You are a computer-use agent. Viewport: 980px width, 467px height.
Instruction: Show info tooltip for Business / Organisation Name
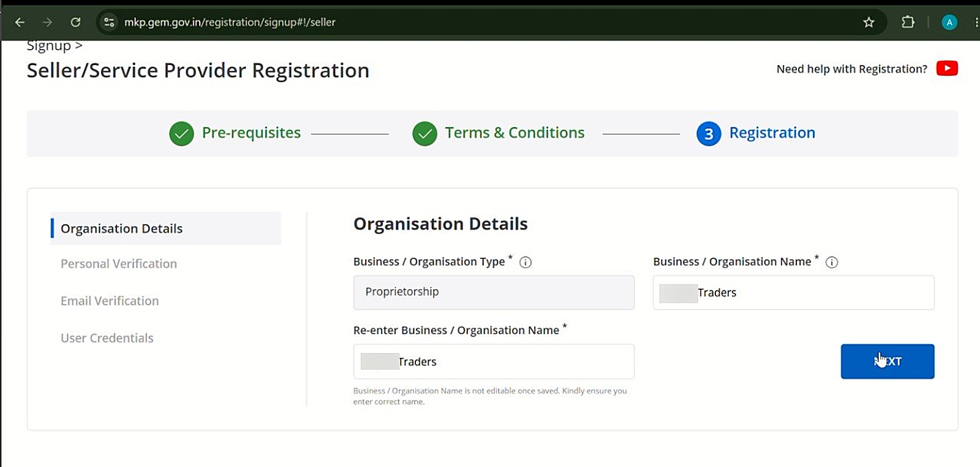pyautogui.click(x=832, y=262)
